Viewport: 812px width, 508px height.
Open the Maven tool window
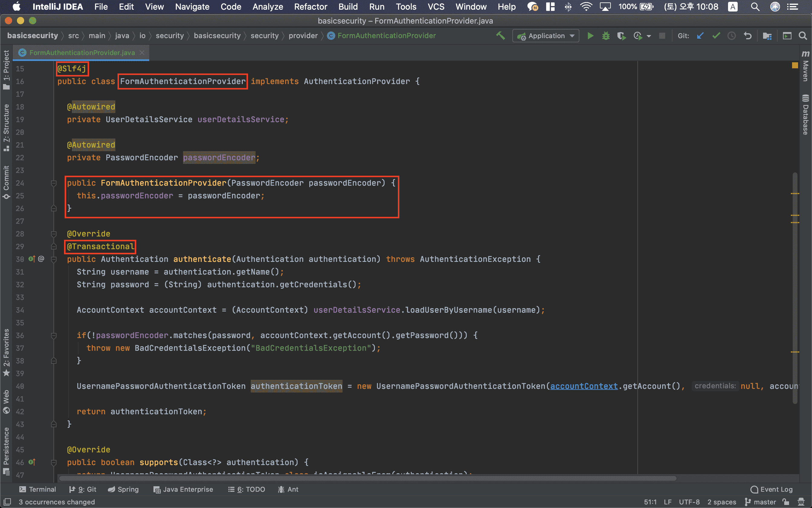click(805, 66)
